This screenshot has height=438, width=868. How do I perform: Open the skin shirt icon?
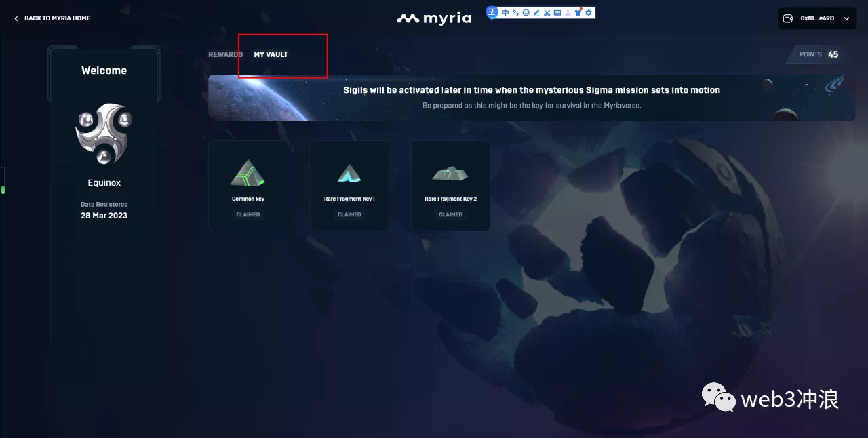[578, 12]
